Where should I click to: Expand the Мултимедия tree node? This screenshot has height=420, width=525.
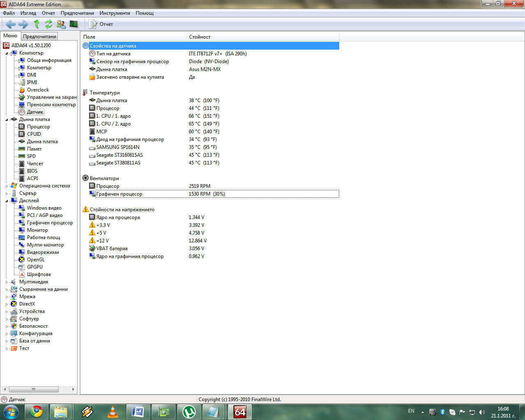click(x=7, y=282)
